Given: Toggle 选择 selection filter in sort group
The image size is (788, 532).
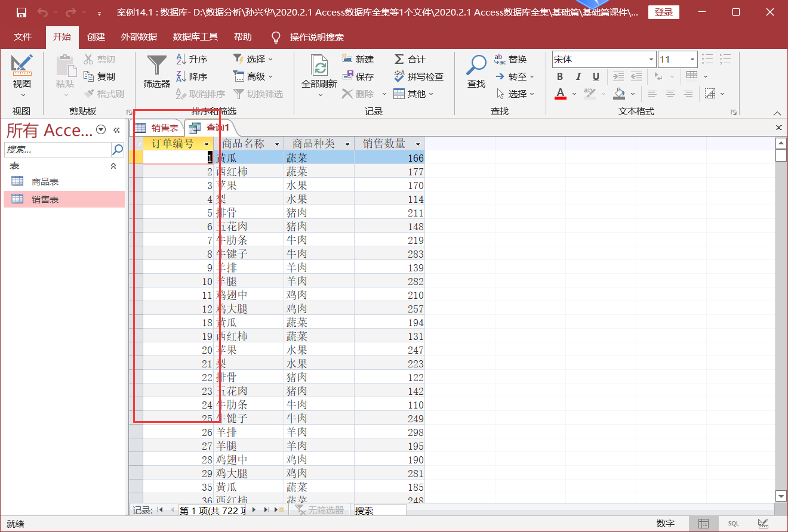Looking at the screenshot, I should click(253, 59).
